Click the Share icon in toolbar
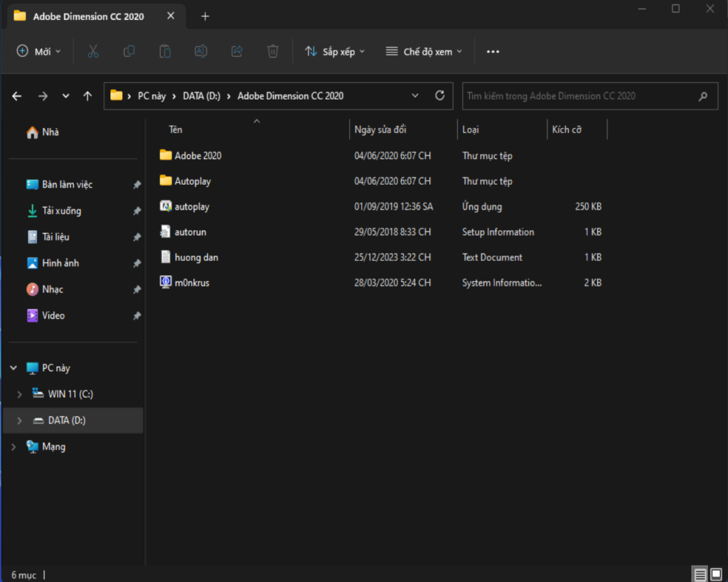The height and width of the screenshot is (582, 728). [x=237, y=51]
